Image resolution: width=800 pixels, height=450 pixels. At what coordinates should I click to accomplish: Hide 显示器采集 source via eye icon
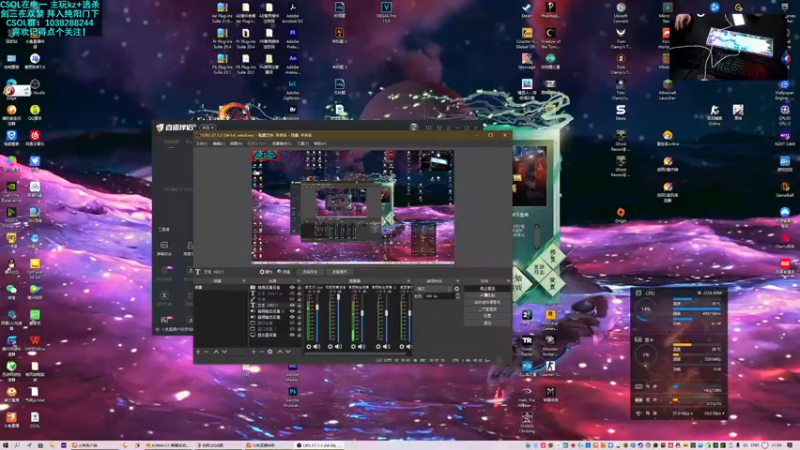click(x=292, y=335)
